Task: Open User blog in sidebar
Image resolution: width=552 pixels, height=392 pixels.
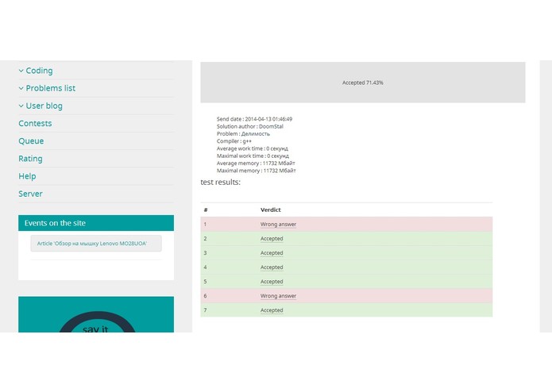Action: [44, 106]
